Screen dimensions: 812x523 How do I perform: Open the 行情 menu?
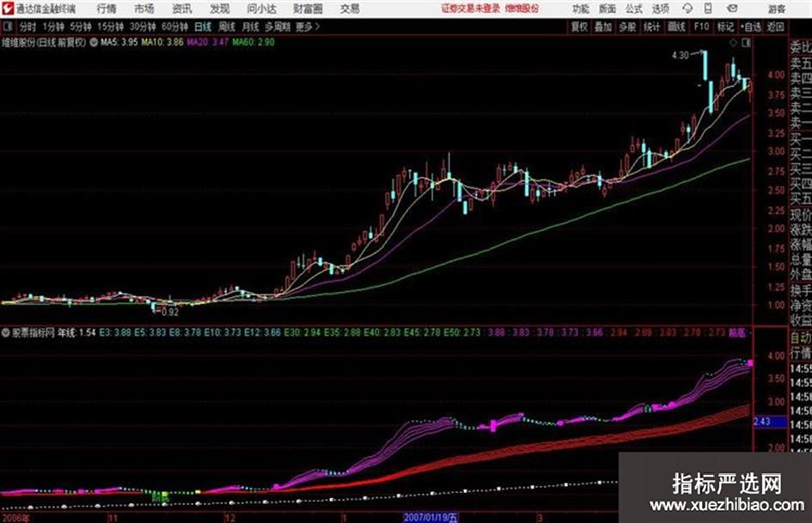point(107,9)
